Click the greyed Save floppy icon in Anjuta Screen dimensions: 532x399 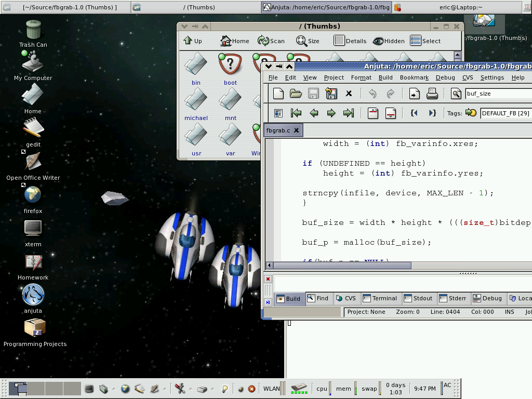313,94
